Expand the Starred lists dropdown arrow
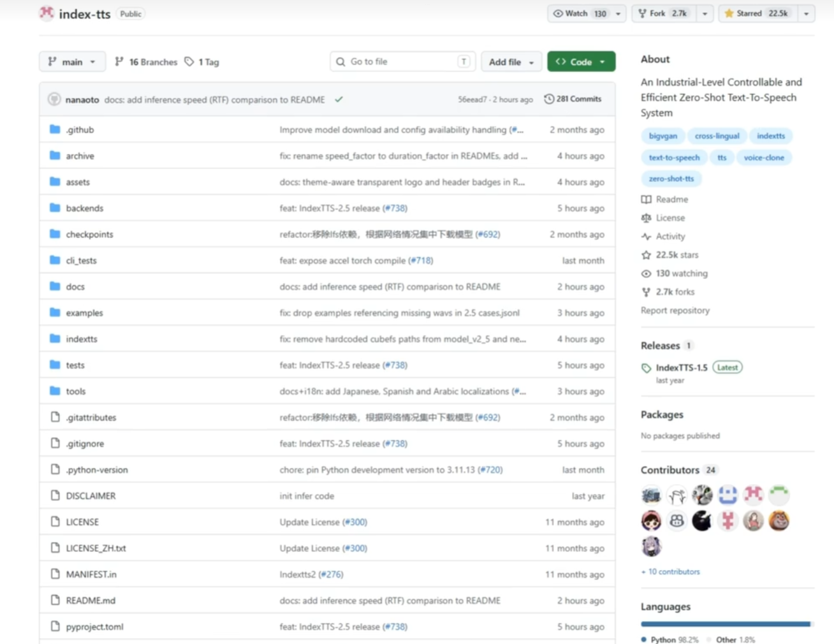This screenshot has height=644, width=834. pos(806,13)
